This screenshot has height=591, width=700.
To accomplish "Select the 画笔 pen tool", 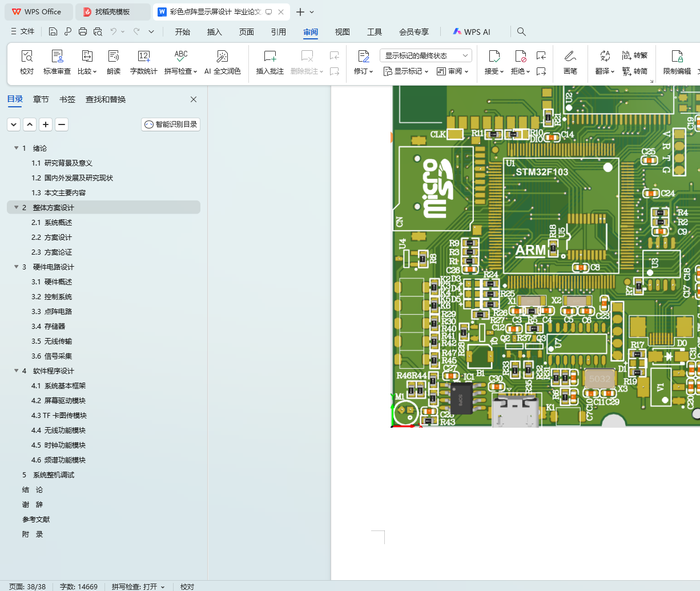I will (570, 62).
